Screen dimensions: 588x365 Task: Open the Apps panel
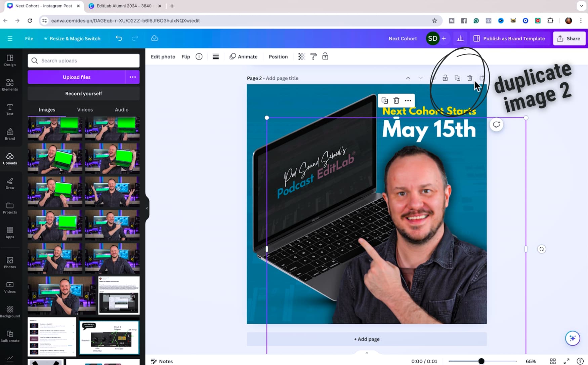[x=10, y=233]
